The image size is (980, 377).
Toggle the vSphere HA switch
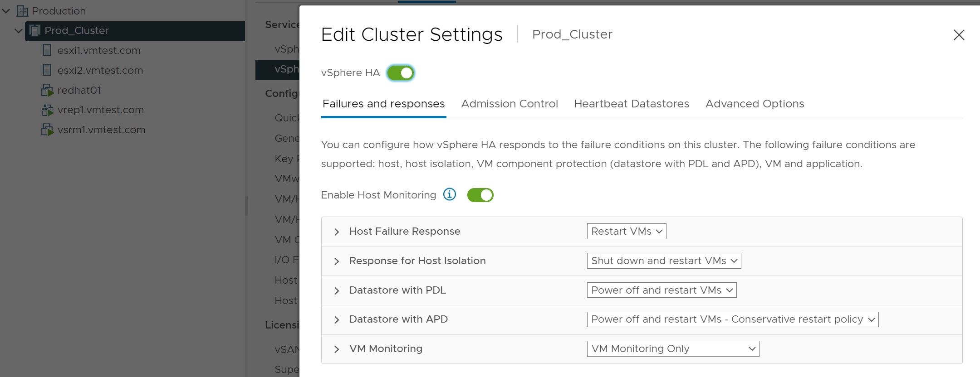tap(400, 73)
